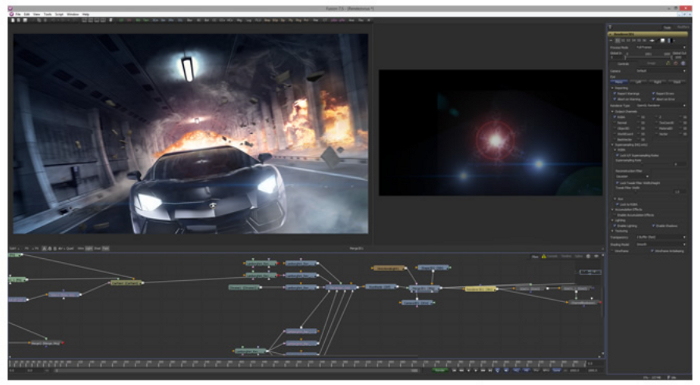Select the Mono eye button
This screenshot has width=700, height=385.
click(x=619, y=82)
